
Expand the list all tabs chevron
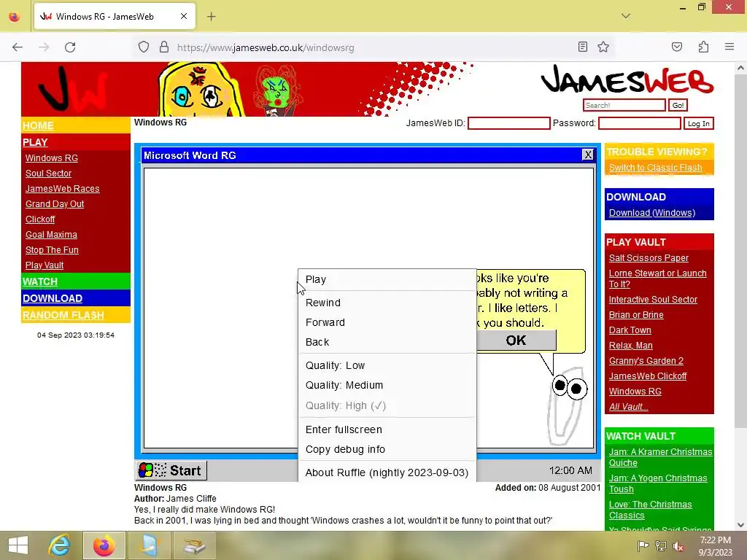coord(626,16)
